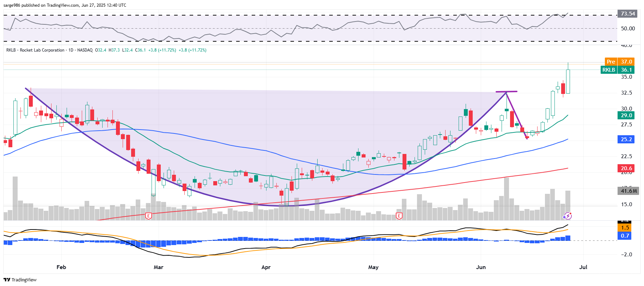The height and width of the screenshot is (286, 644).
Task: Select the RSI 73.54 value label
Action: (627, 14)
